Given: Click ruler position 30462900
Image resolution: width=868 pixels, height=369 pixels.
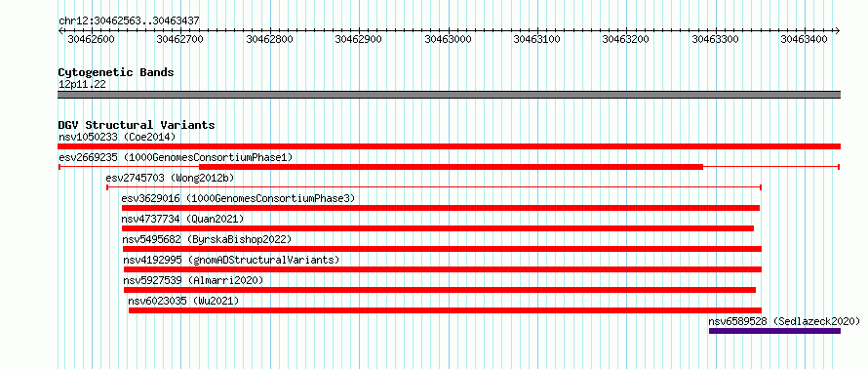Looking at the screenshot, I should click(359, 39).
